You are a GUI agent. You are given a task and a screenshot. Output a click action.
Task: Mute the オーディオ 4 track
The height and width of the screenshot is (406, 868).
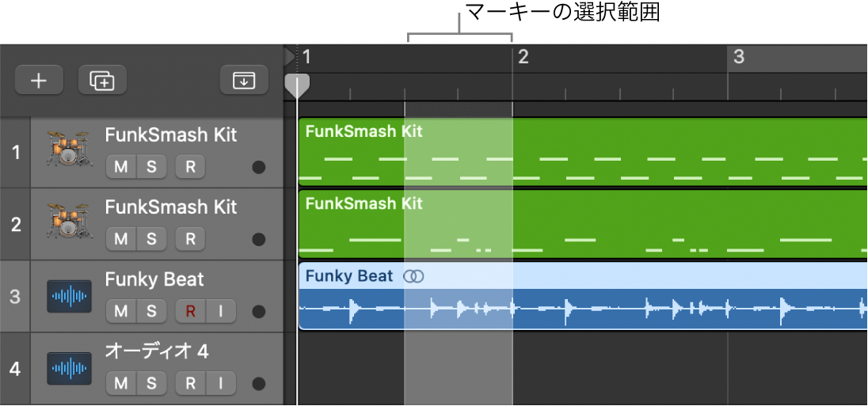click(x=121, y=383)
